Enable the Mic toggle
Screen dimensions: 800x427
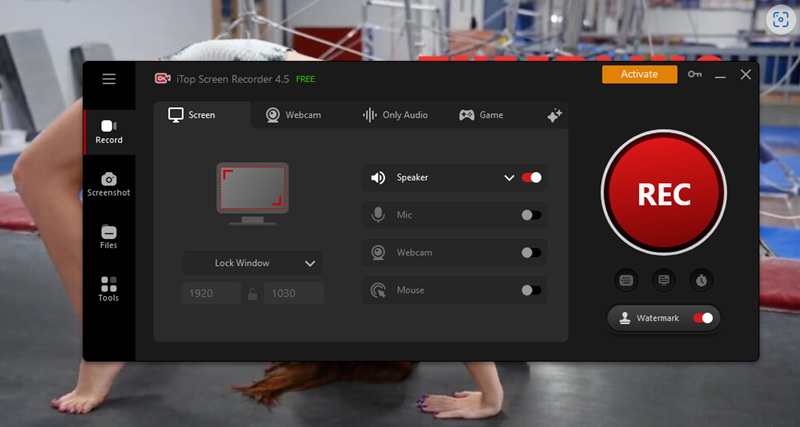tap(531, 215)
